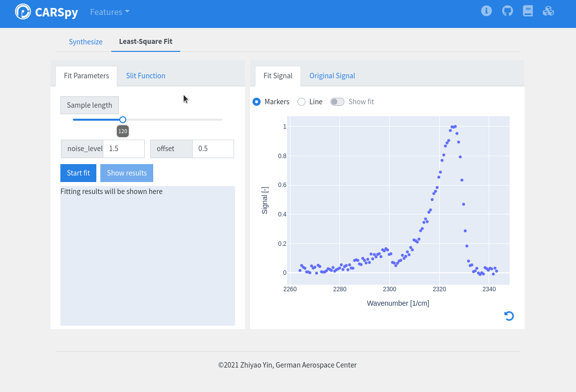Select the Line display option
576x392 pixels.
[301, 102]
